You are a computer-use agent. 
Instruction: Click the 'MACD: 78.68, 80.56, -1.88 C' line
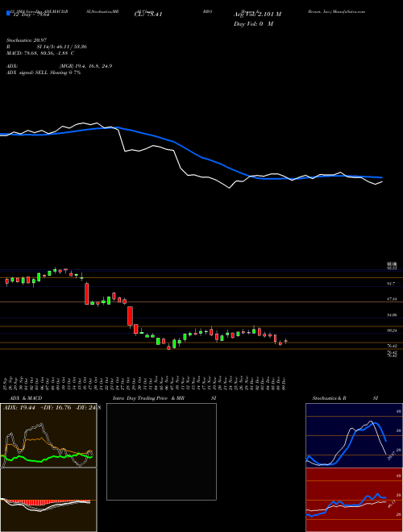click(x=40, y=53)
